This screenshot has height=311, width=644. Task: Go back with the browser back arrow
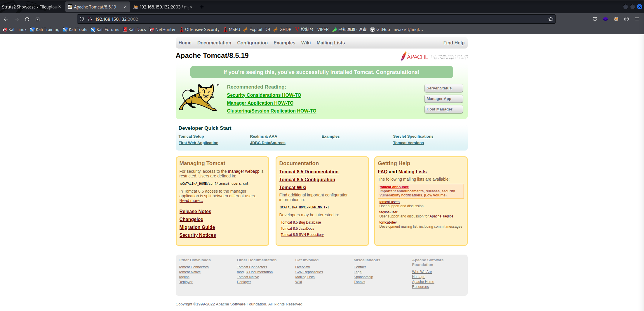(x=6, y=19)
